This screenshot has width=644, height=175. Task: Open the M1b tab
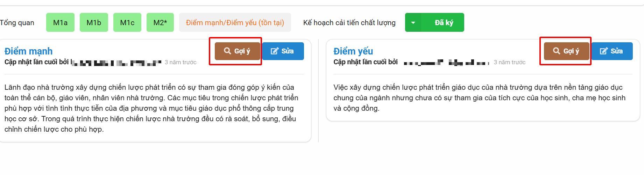(x=94, y=23)
